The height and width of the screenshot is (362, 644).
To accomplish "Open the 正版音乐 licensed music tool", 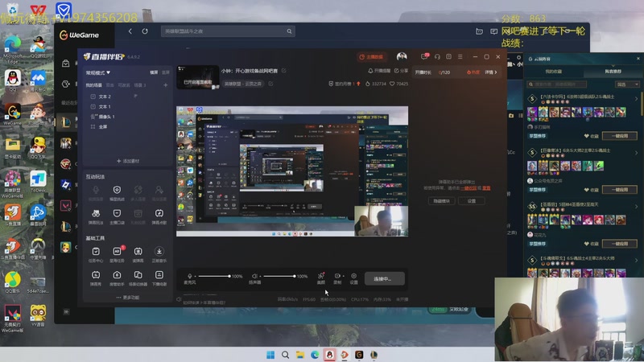I will [159, 254].
